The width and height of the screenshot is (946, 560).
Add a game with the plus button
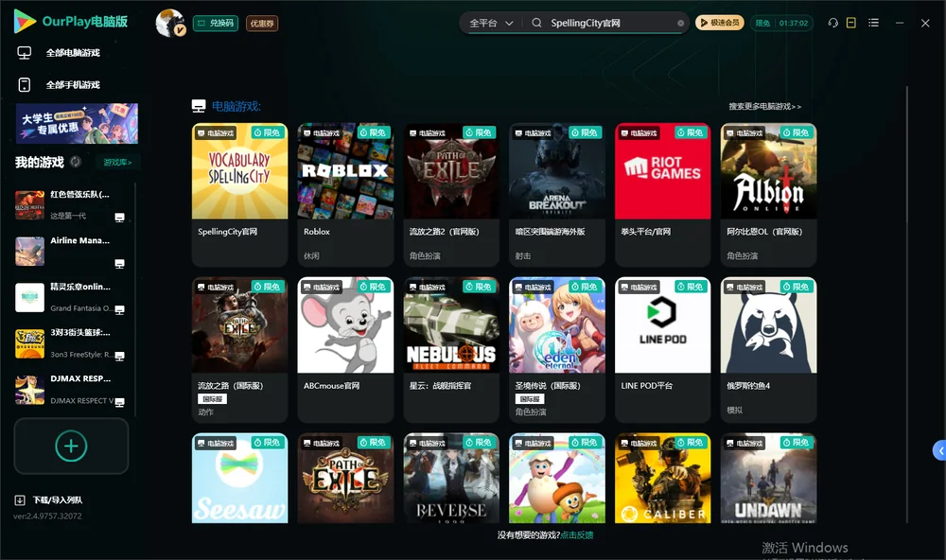pyautogui.click(x=71, y=446)
